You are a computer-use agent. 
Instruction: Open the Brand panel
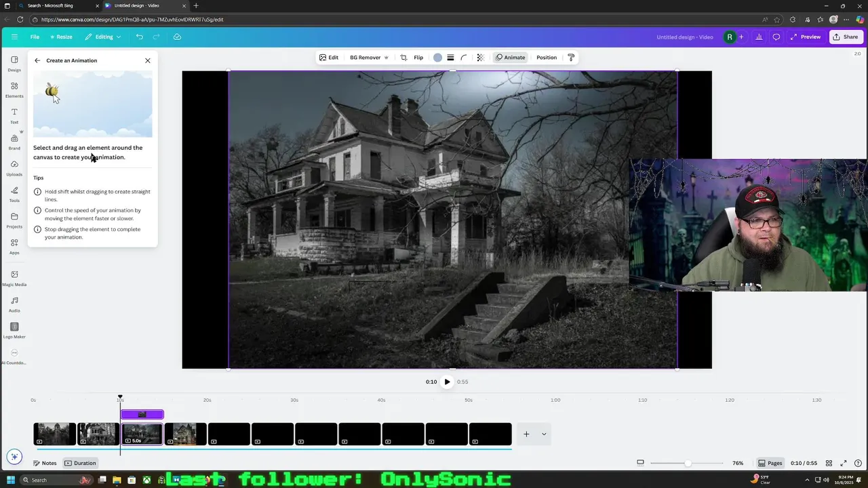point(14,142)
